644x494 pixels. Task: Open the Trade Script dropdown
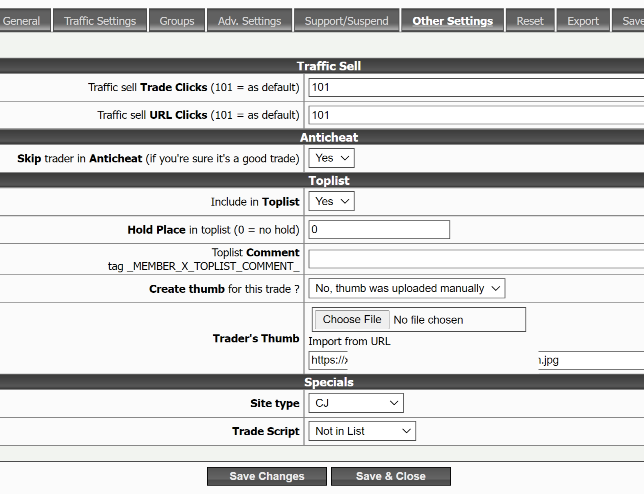point(362,431)
